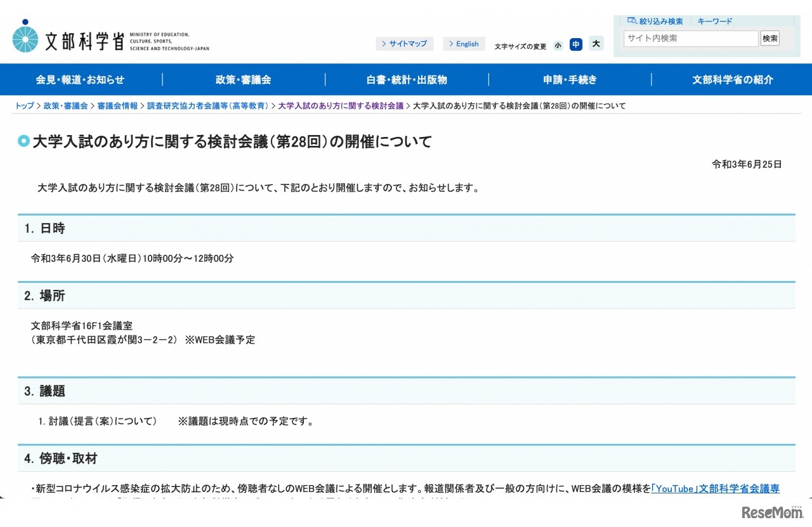Screen dimensions: 812x527
Task: Click the キーワード search option
Action: tap(714, 21)
